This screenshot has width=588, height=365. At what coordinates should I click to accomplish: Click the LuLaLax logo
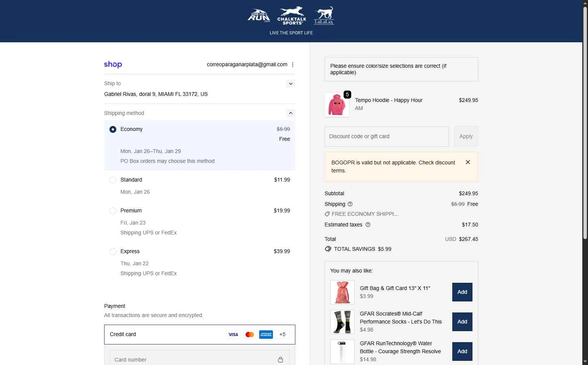pos(324,16)
